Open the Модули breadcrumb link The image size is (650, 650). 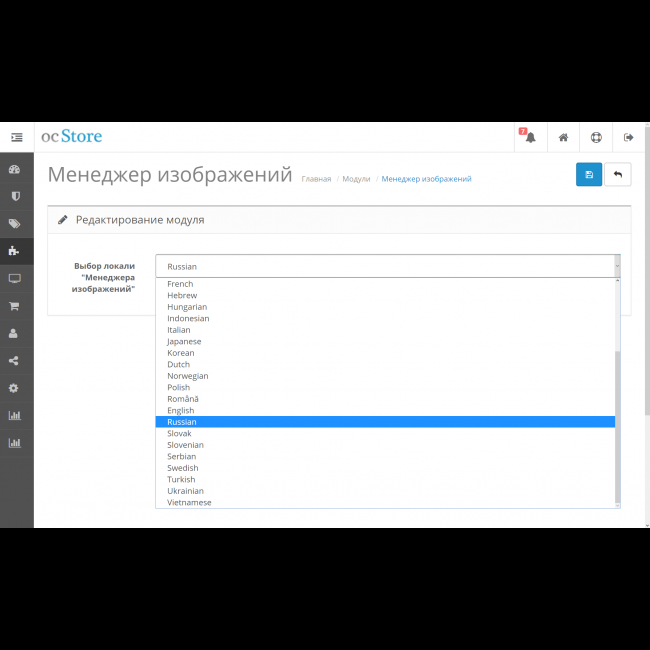(x=356, y=179)
